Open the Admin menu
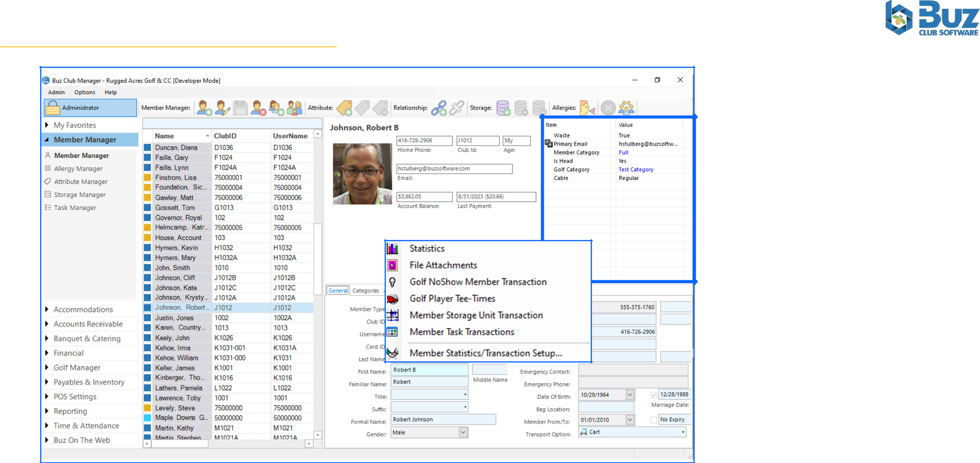Viewport: 980px width, 463px height. point(56,92)
